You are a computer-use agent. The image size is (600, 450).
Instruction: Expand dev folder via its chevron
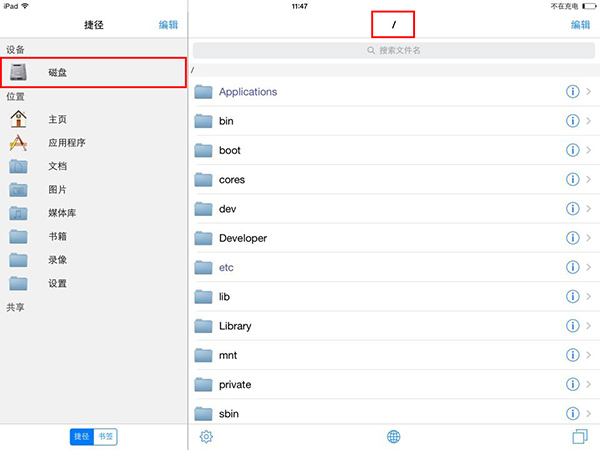click(x=589, y=209)
